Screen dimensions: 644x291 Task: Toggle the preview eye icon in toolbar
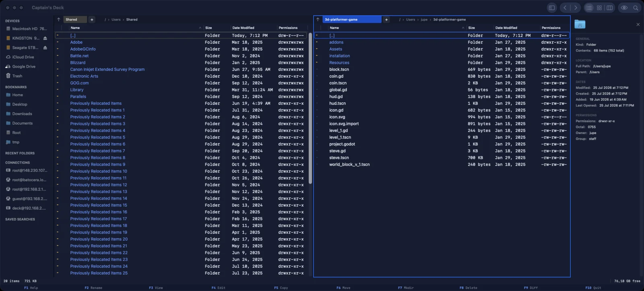pos(624,8)
